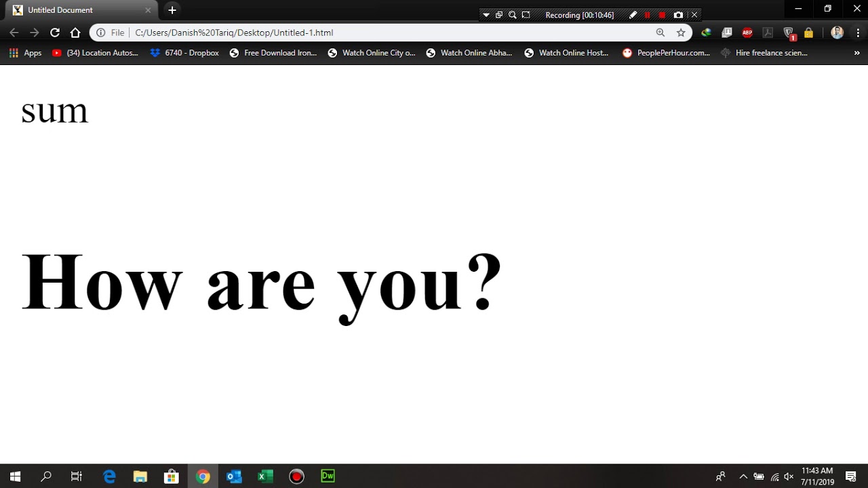Open a new tab with the plus button
Screen dimensions: 868x488
[172, 10]
